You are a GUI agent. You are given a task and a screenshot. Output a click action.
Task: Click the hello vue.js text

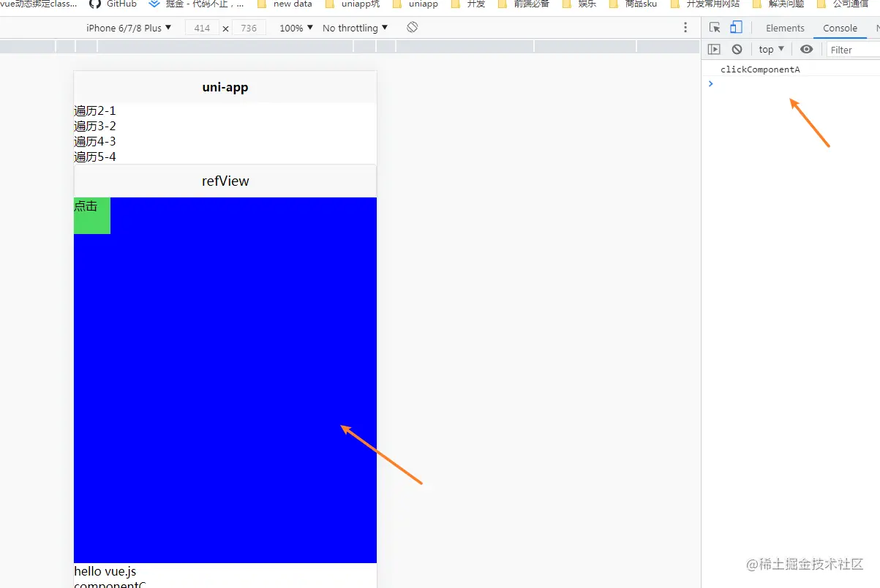[x=105, y=571]
